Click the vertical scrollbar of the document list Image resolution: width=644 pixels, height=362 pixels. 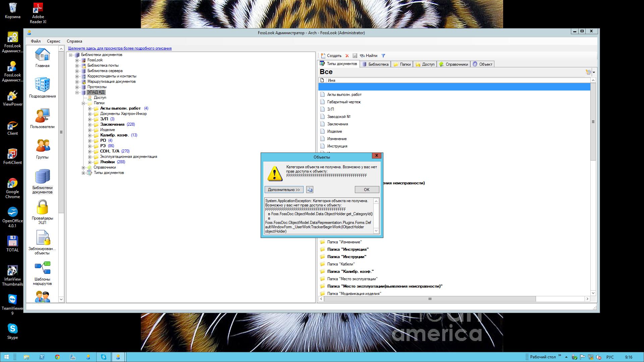[593, 122]
